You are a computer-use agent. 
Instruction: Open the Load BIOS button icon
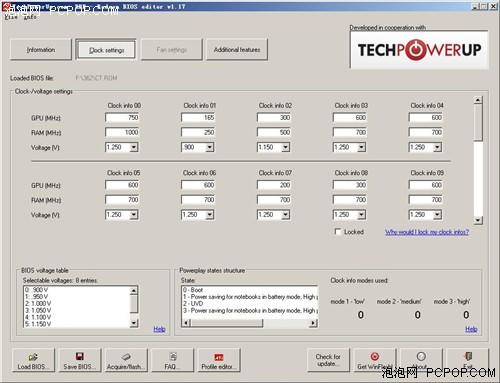[33, 357]
